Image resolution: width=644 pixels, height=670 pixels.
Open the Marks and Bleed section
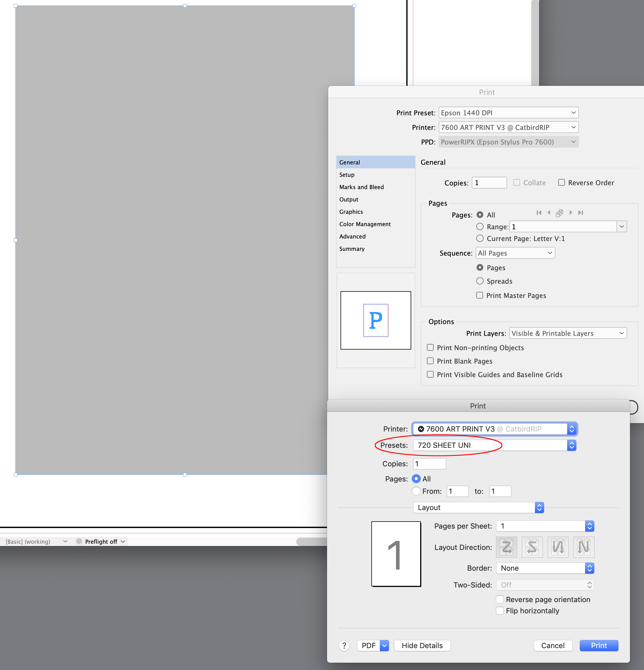coord(361,187)
